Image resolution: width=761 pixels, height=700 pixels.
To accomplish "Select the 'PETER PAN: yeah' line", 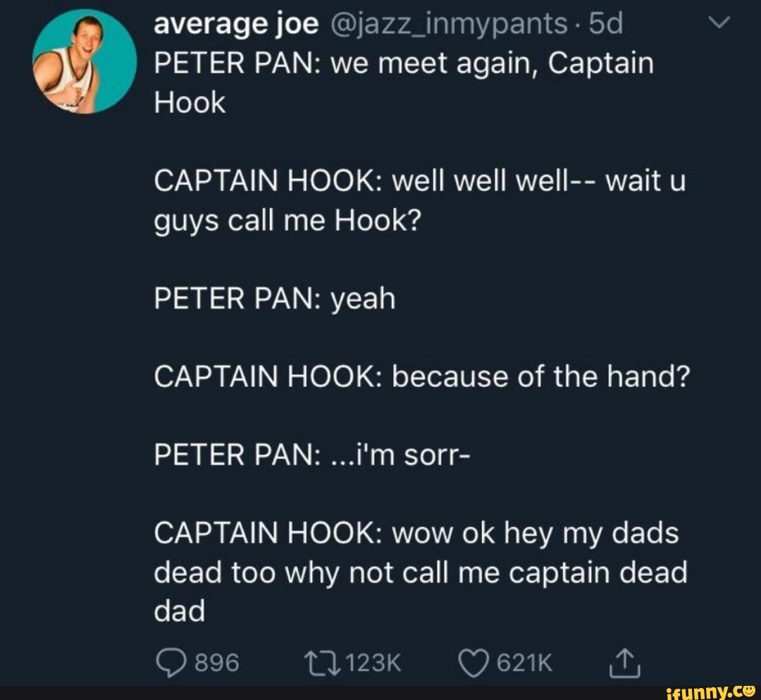I will [275, 298].
